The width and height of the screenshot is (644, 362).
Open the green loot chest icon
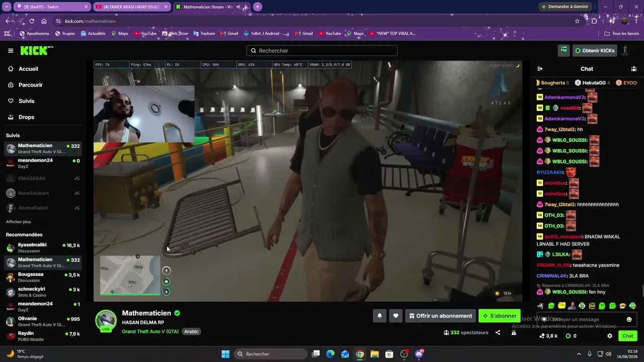pos(564,50)
